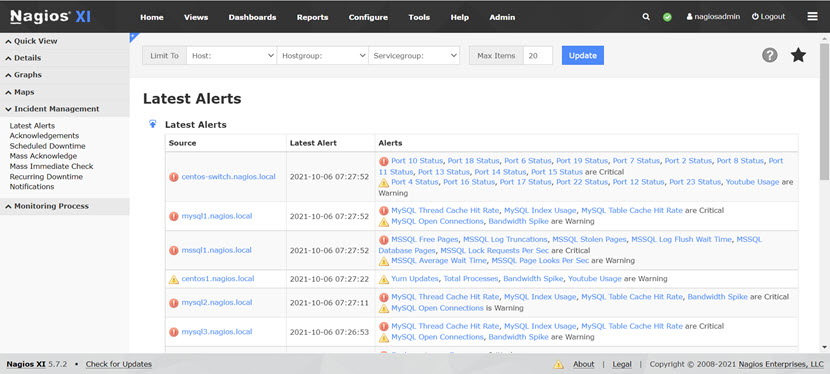Open the centos-switch.nagios.local host link

tap(229, 177)
